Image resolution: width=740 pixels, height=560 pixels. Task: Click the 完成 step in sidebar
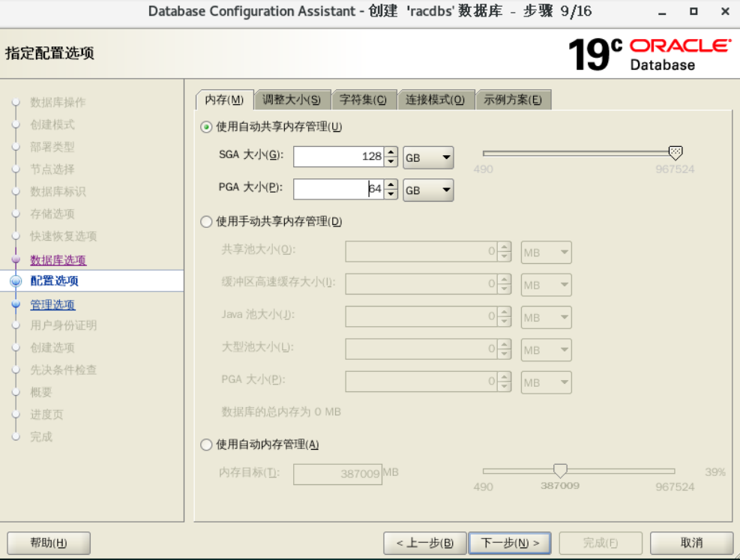[x=41, y=437]
